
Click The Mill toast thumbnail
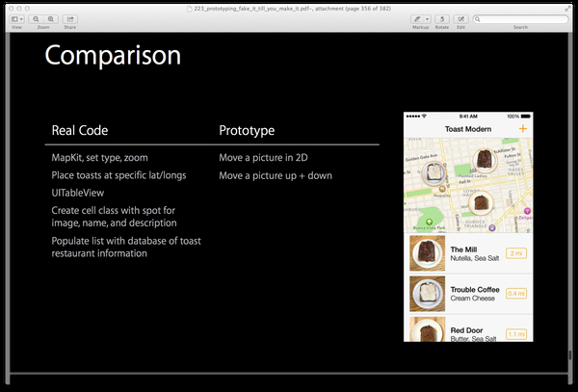(427, 253)
